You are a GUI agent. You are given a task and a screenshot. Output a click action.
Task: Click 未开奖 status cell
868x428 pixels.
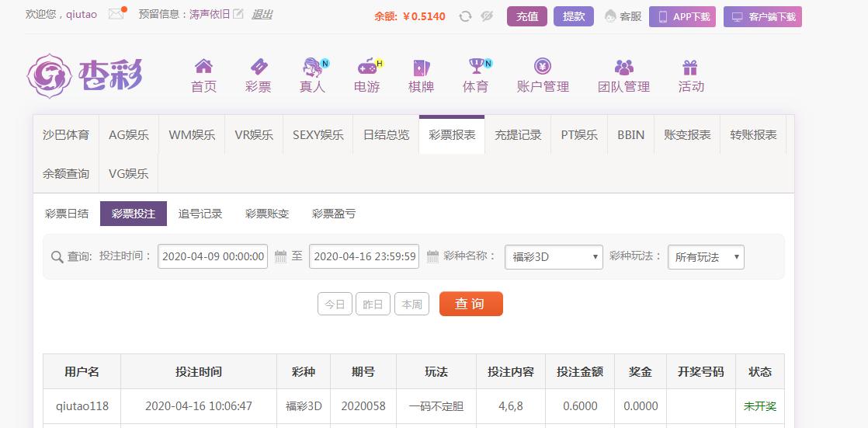coord(760,405)
